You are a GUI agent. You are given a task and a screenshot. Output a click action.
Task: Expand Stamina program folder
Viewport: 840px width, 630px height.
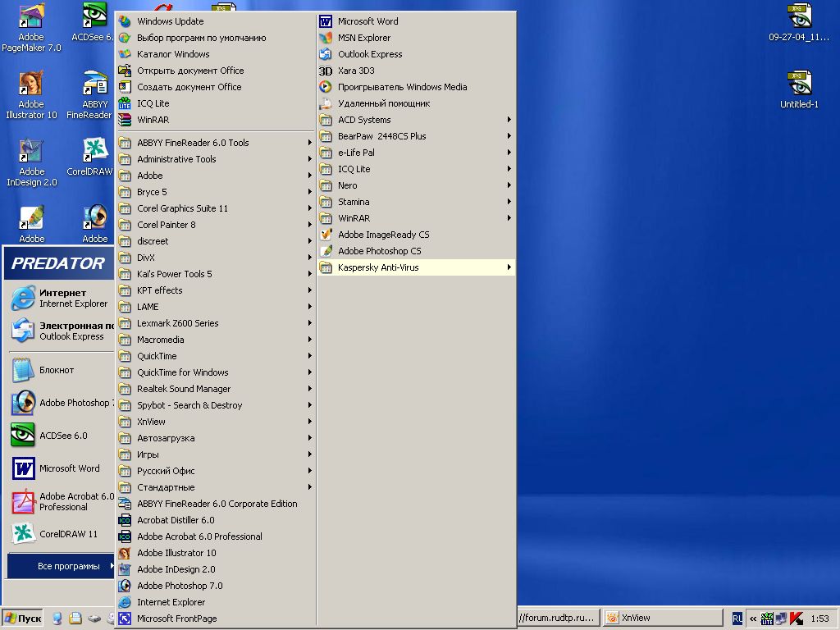click(x=416, y=202)
